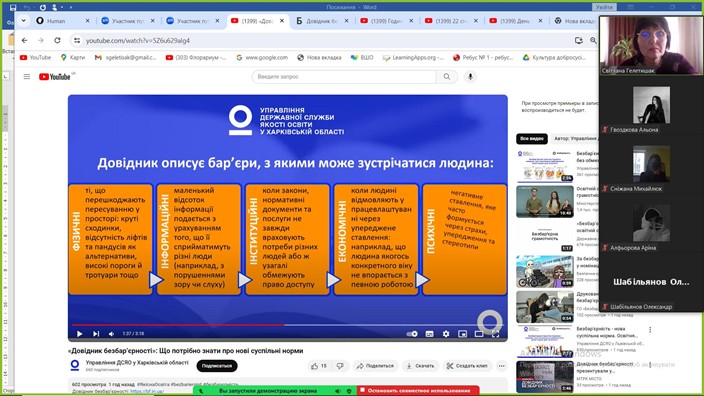This screenshot has height=396, width=704.
Task: Toggle the autoplay switch
Action: 412,334
